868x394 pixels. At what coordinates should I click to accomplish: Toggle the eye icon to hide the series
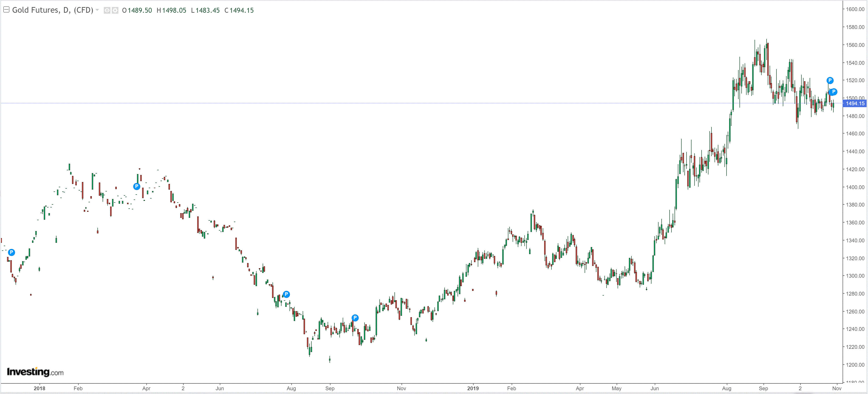(107, 10)
